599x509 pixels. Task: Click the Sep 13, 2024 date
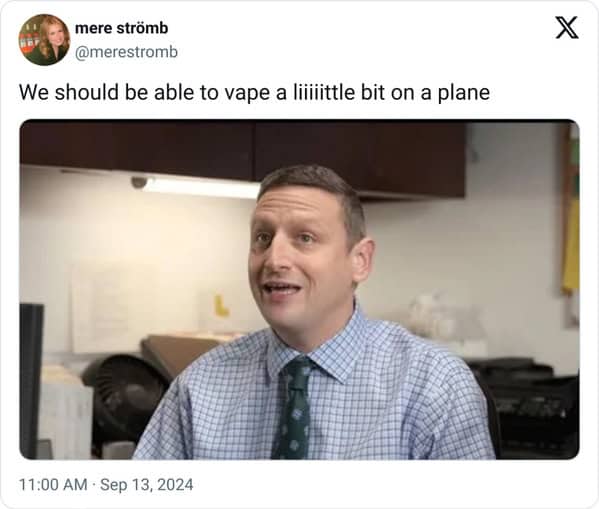point(147,485)
